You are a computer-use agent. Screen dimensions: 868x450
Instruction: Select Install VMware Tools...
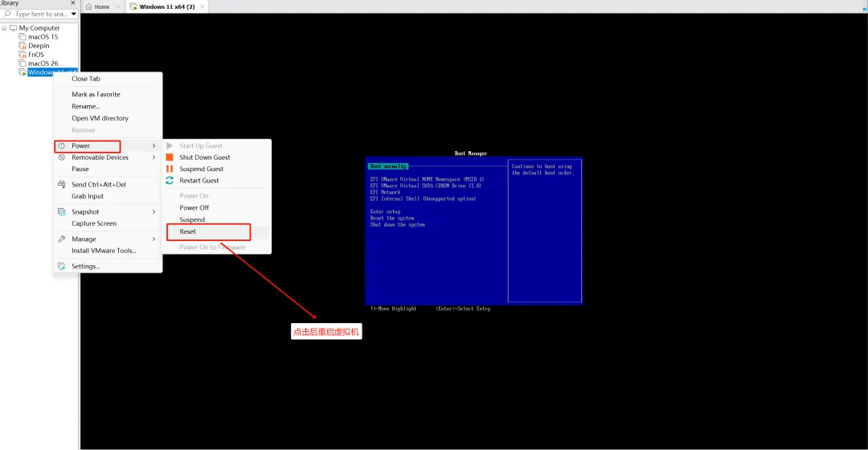[x=104, y=250]
